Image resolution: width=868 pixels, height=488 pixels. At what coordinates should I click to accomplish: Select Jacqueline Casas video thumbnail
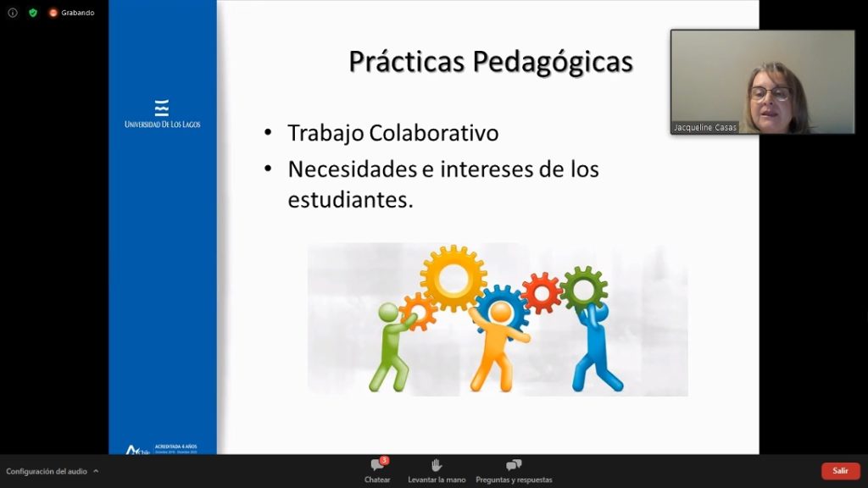point(762,80)
